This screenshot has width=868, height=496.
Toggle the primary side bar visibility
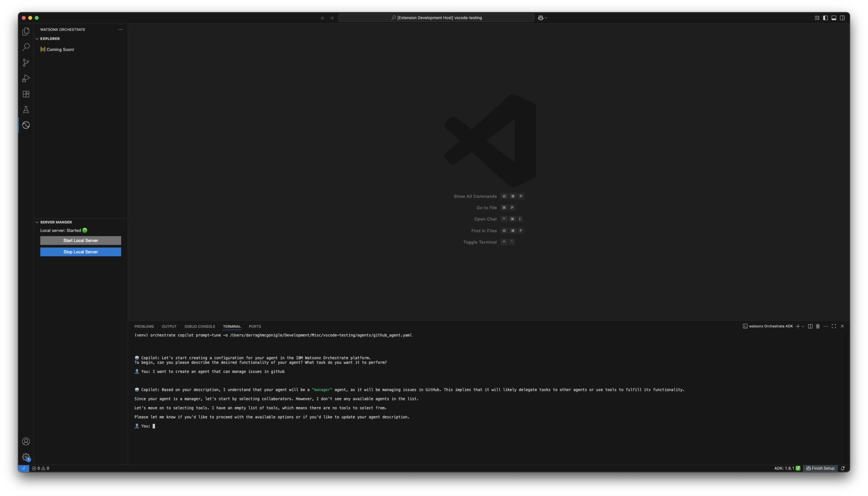(825, 18)
